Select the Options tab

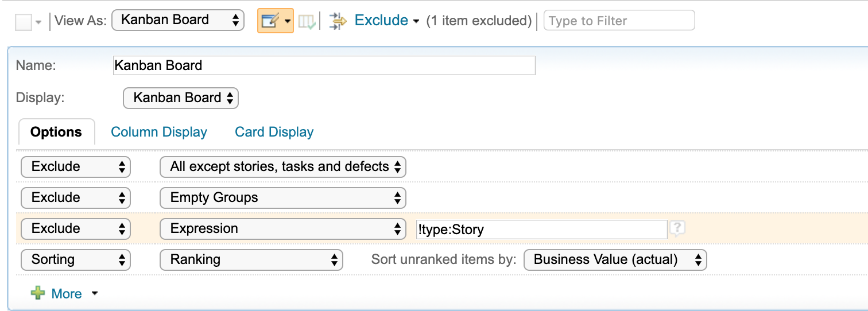pyautogui.click(x=56, y=132)
